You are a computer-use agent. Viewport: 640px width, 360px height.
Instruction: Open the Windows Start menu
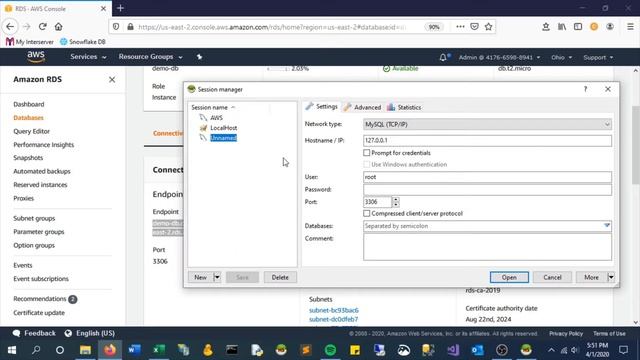(12, 350)
